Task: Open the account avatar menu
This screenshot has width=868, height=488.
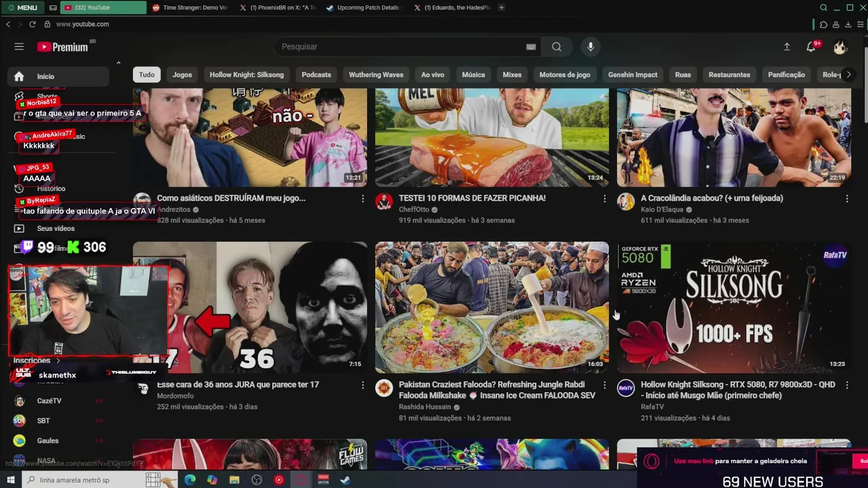Action: pyautogui.click(x=840, y=47)
